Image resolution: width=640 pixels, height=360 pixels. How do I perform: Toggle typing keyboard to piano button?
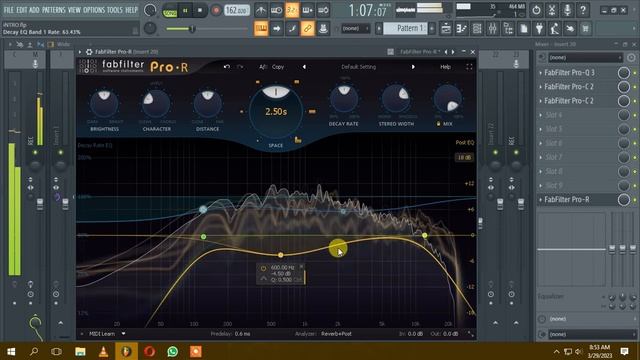click(x=261, y=29)
